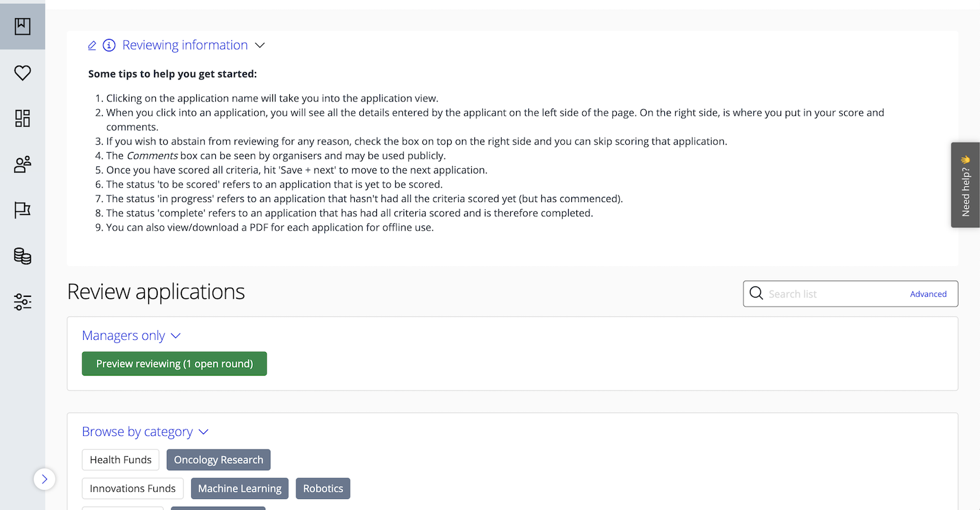
Task: Collapse the Browse by category section
Action: 203,432
